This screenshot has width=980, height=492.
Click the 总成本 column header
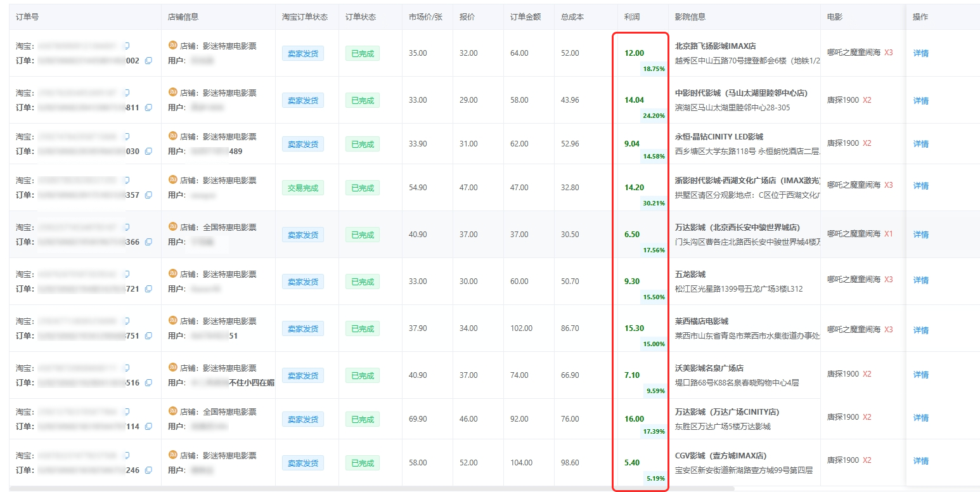[572, 16]
